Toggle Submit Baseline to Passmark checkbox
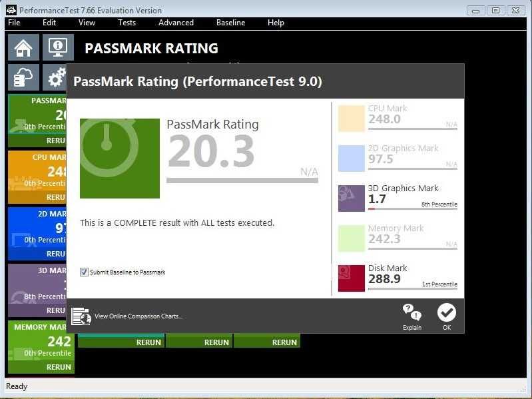This screenshot has width=532, height=399. tap(84, 272)
